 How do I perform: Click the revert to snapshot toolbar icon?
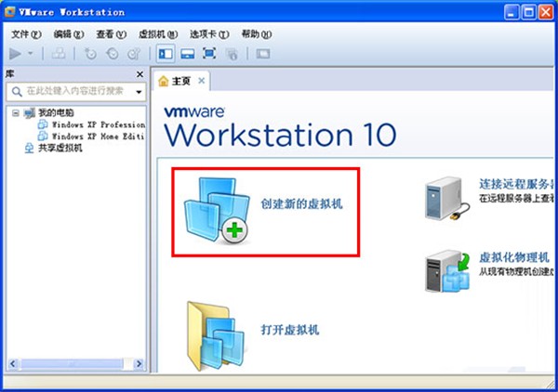click(x=113, y=54)
